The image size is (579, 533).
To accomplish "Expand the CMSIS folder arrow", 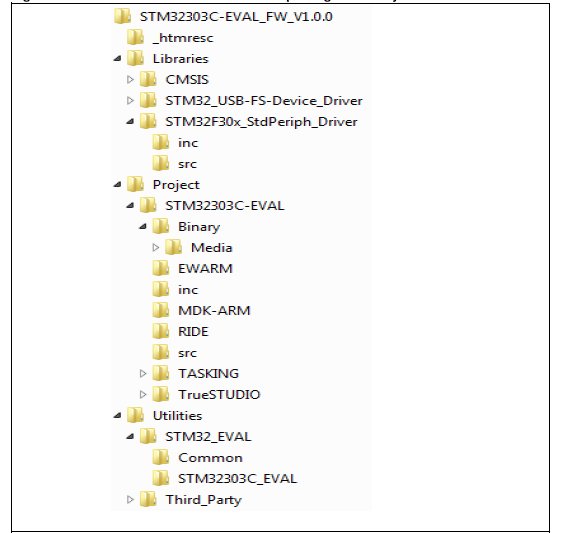I will [130, 79].
